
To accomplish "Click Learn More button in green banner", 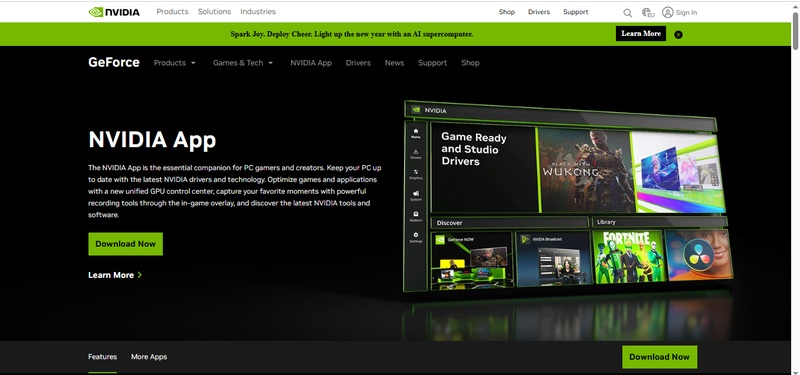I will pos(641,34).
